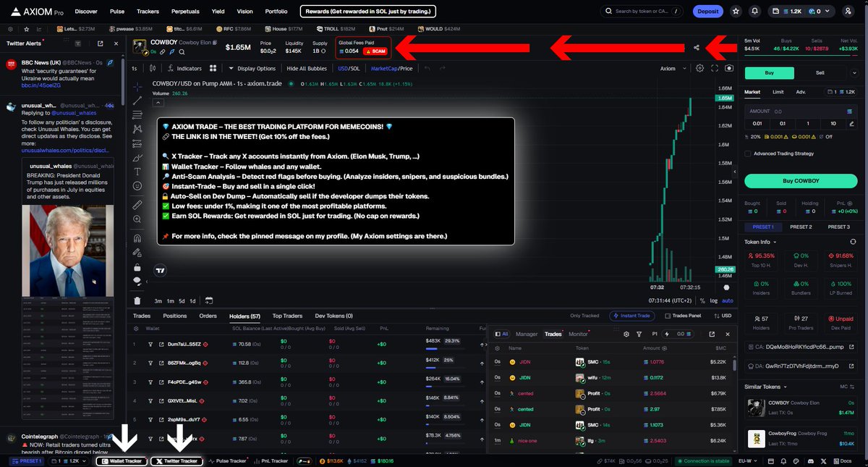
Task: Switch to Top Traders tab
Action: coord(287,316)
